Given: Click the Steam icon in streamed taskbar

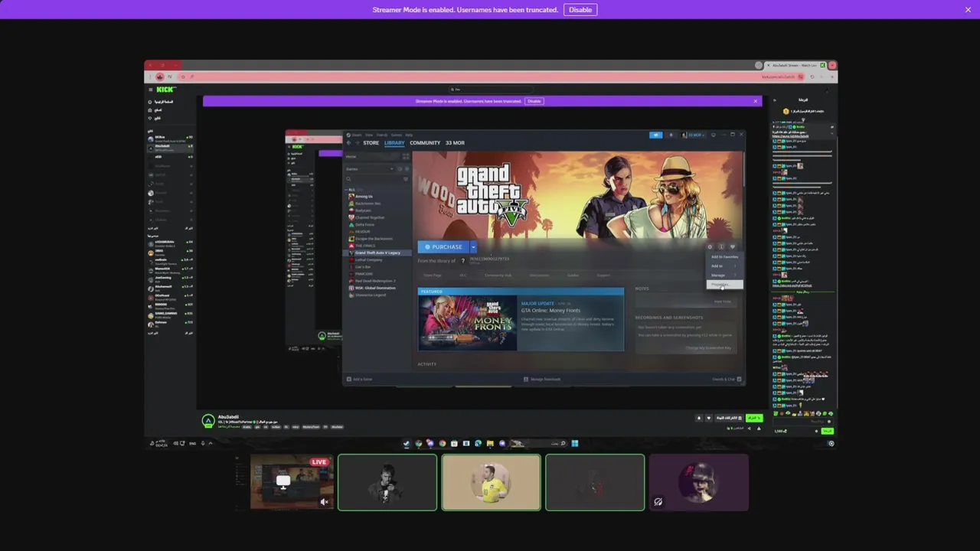Looking at the screenshot, I should pos(406,443).
